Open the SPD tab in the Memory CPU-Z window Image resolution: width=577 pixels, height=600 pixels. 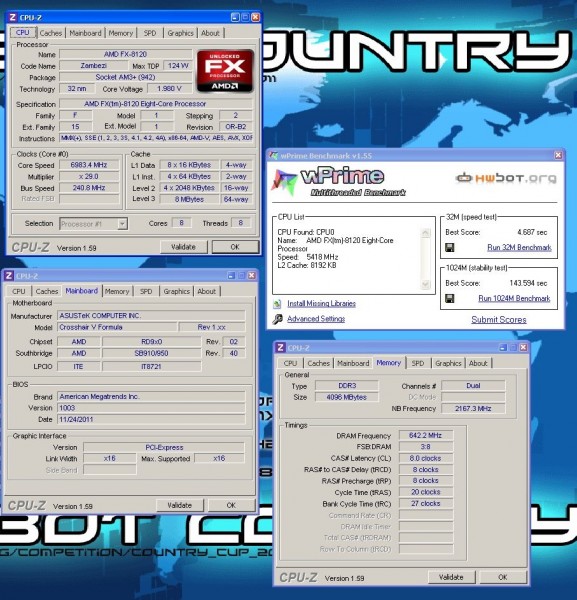[417, 363]
